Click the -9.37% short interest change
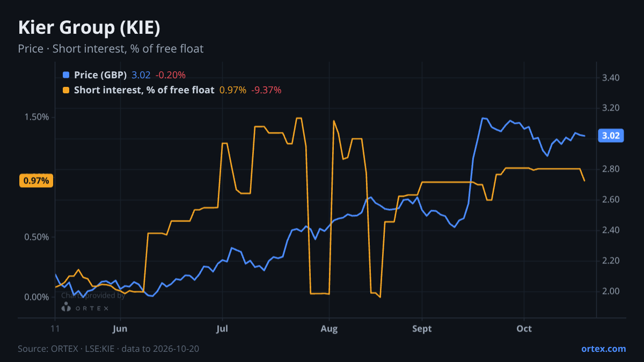Screen dimensions: 644x362 pyautogui.click(x=266, y=90)
